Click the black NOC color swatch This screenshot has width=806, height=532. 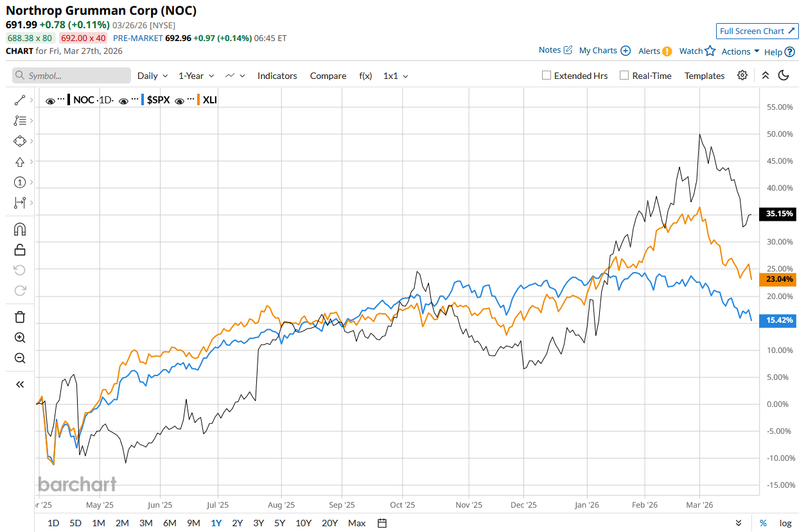pyautogui.click(x=69, y=100)
